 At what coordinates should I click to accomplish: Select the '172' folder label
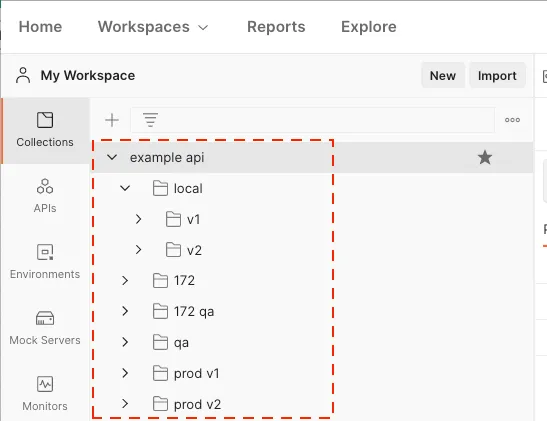(x=184, y=280)
